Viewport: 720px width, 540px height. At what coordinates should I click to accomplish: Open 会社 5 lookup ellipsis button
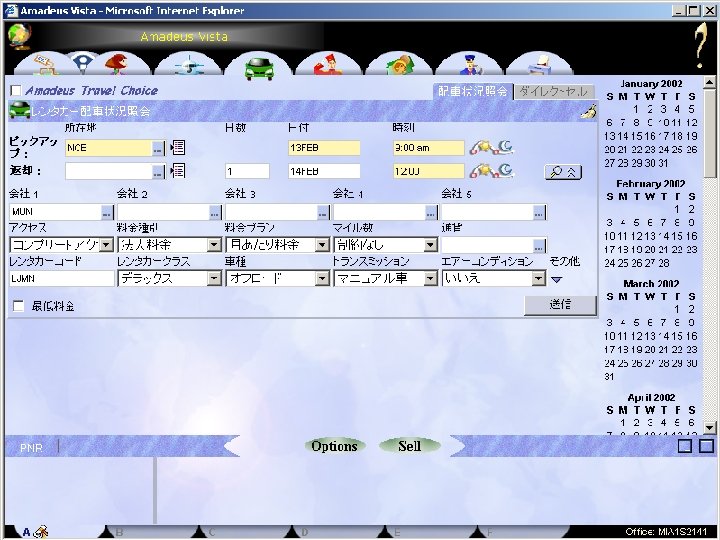[x=540, y=212]
